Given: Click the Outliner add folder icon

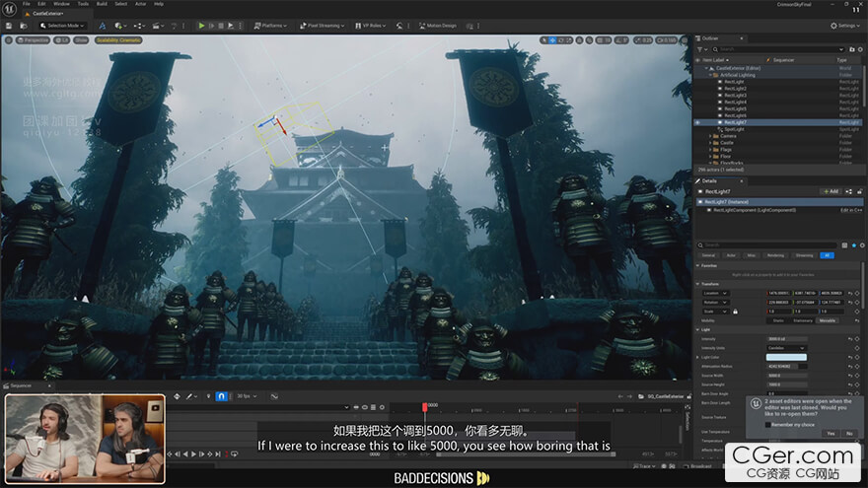Looking at the screenshot, I should tap(852, 49).
